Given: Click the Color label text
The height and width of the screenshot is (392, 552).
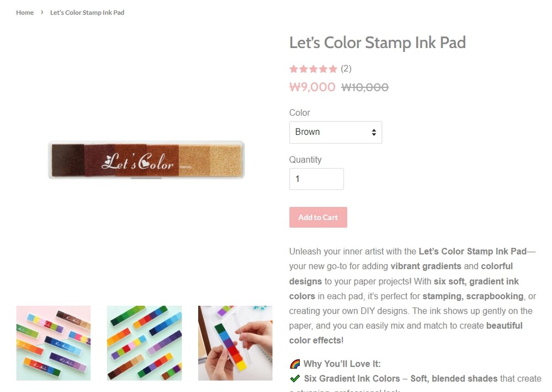Looking at the screenshot, I should [x=300, y=113].
